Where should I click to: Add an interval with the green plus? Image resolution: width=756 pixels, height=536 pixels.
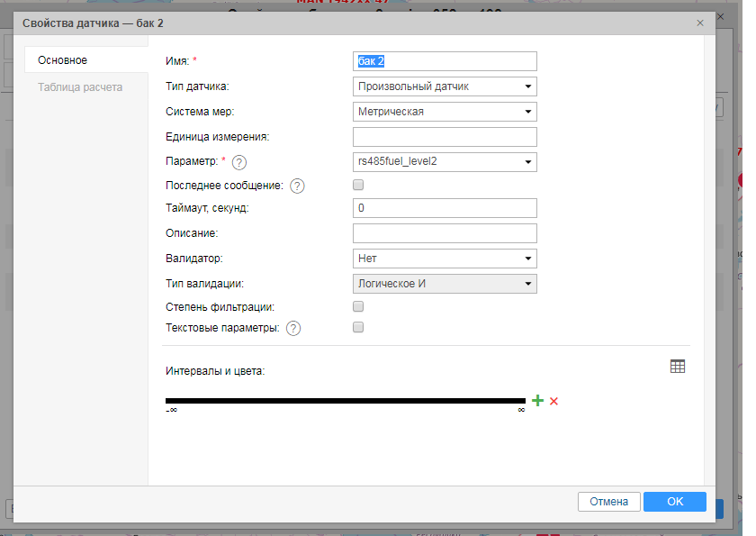pos(537,401)
